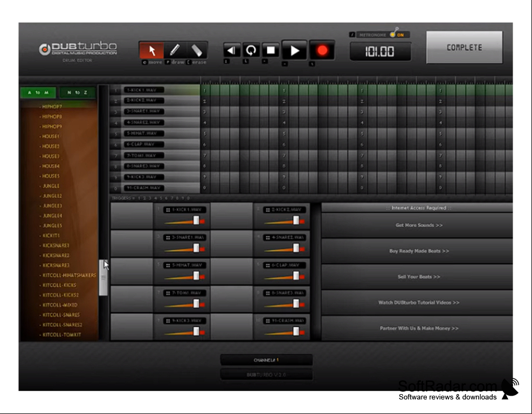Viewport: 532px width, 414px height.
Task: Toggle the metronome switch
Action: (393, 34)
